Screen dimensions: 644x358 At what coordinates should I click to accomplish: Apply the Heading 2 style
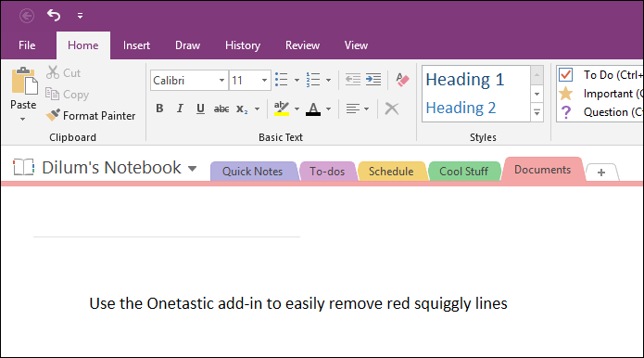tap(461, 108)
